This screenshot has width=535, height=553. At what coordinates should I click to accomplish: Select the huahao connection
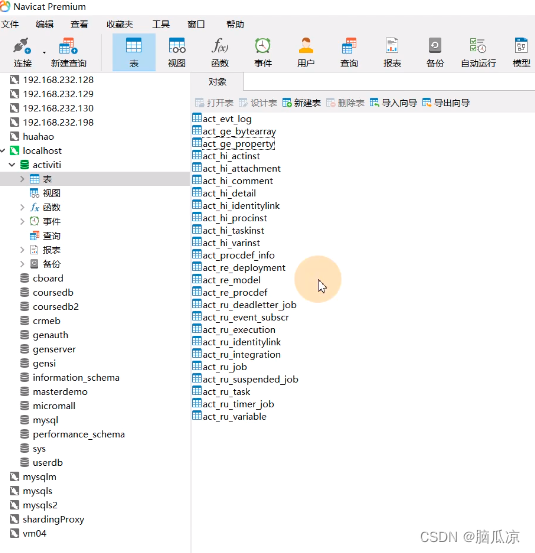(32, 136)
